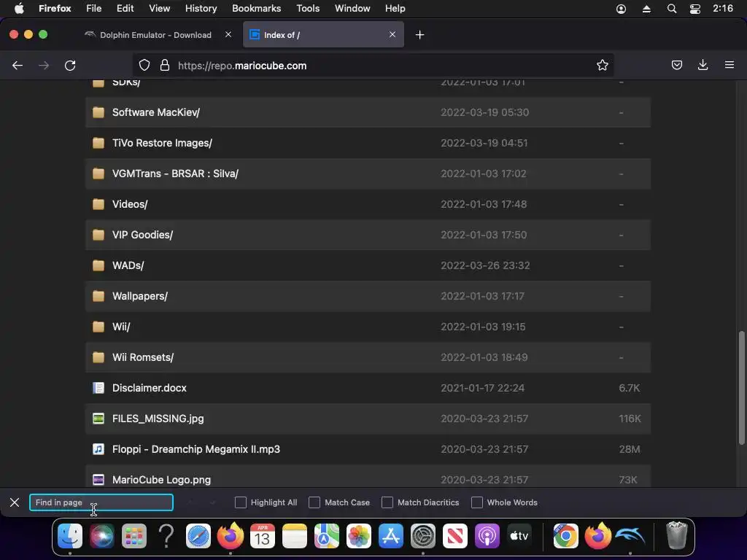Open the Apple menu
747x560 pixels.
[18, 9]
